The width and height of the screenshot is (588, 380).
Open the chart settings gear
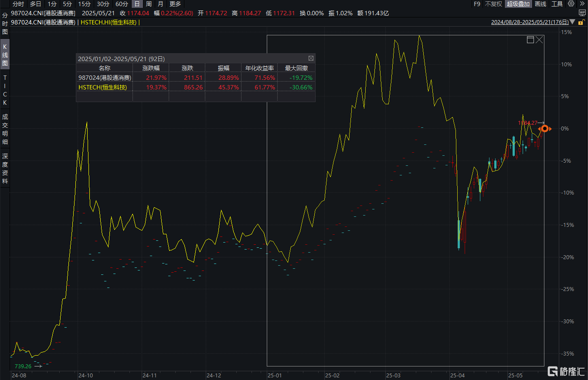571,4
